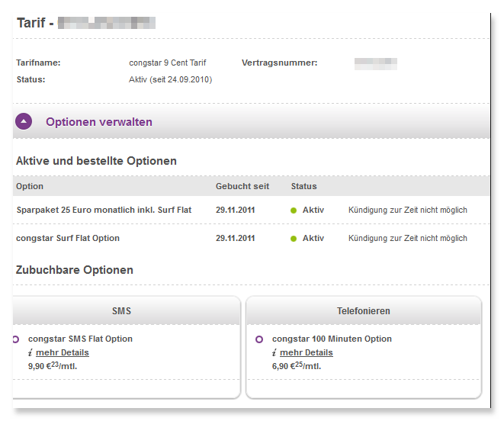Click the Kündigung notice for the Surf Flat row
Image resolution: width=504 pixels, height=421 pixels.
coord(407,238)
